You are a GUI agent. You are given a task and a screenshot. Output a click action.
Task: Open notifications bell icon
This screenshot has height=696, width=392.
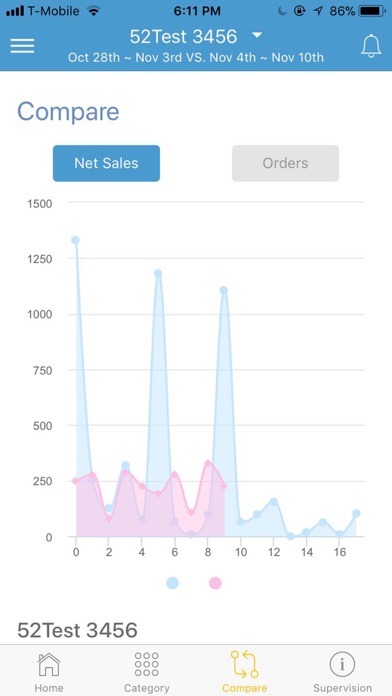(x=371, y=46)
